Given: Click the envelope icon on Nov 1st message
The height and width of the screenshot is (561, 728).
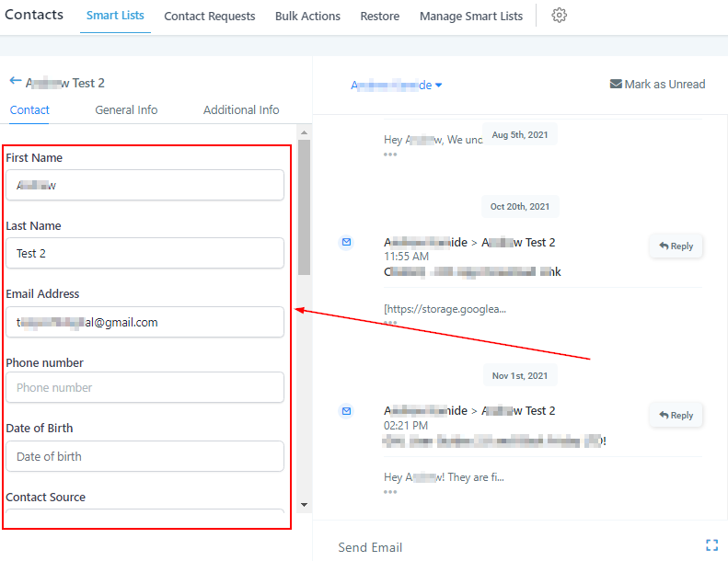Looking at the screenshot, I should tap(346, 411).
